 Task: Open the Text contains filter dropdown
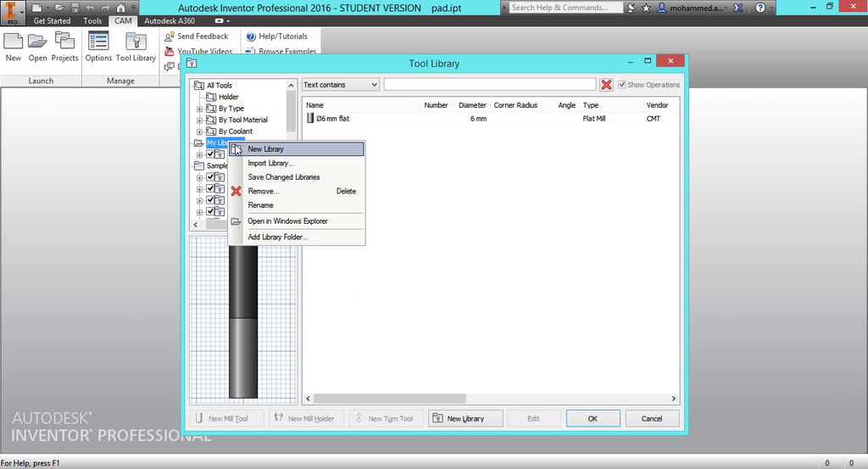point(341,85)
